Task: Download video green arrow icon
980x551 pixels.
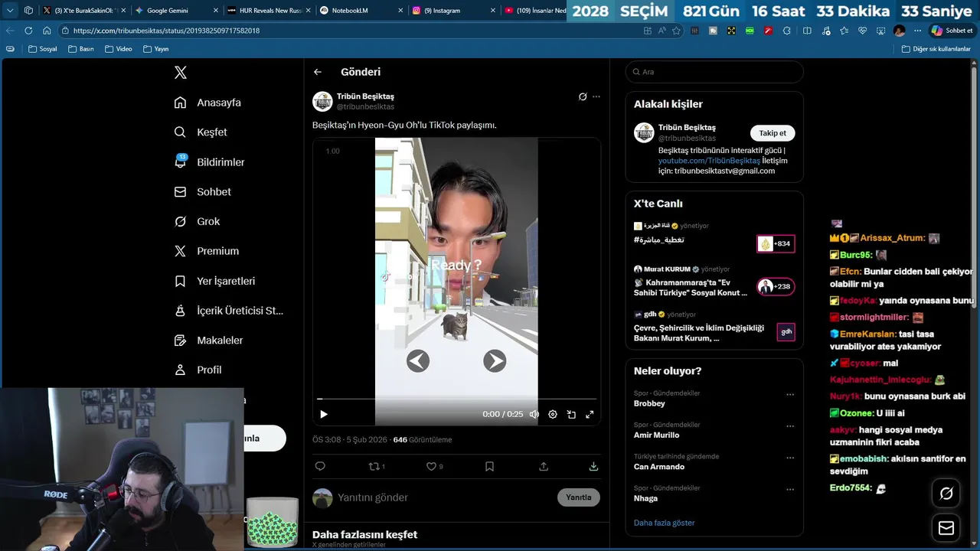Action: pyautogui.click(x=593, y=466)
